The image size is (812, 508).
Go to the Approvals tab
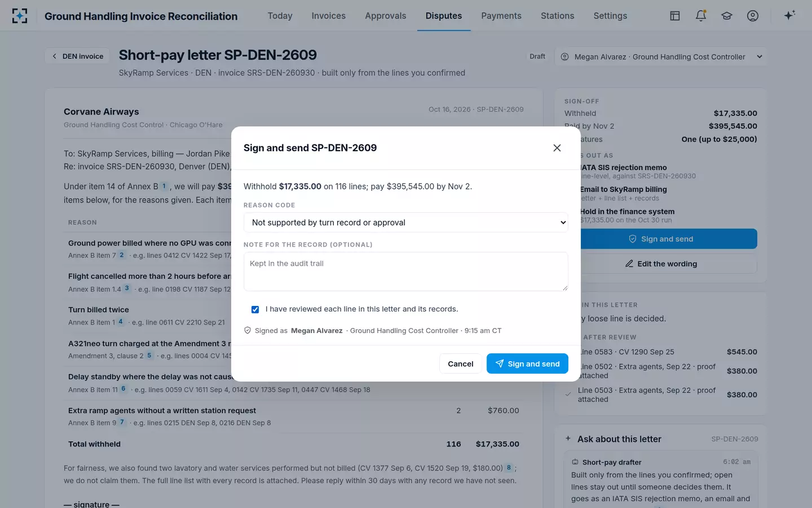(x=386, y=16)
